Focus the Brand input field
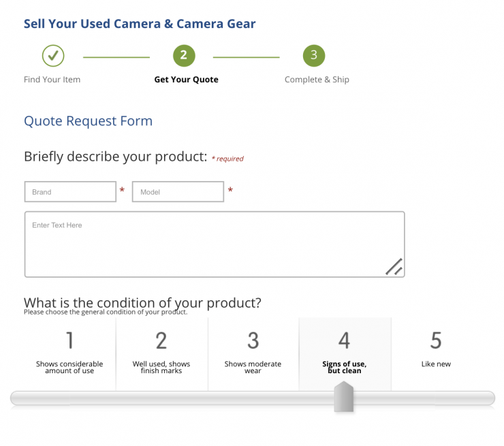This screenshot has width=504, height=446. point(70,192)
